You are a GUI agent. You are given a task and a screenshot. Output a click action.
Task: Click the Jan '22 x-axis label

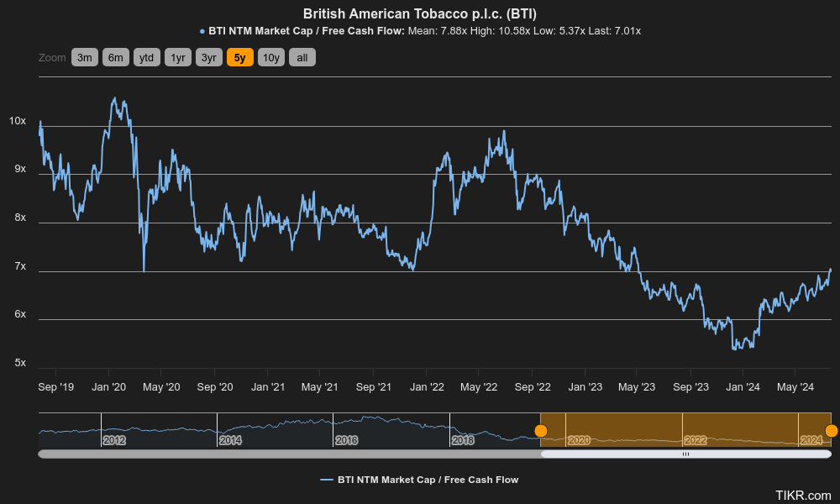[427, 386]
